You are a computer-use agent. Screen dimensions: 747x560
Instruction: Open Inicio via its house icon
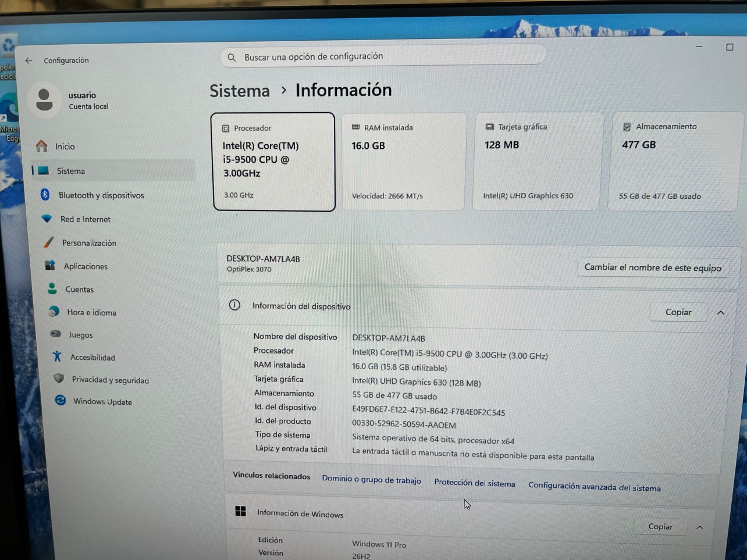pyautogui.click(x=42, y=146)
